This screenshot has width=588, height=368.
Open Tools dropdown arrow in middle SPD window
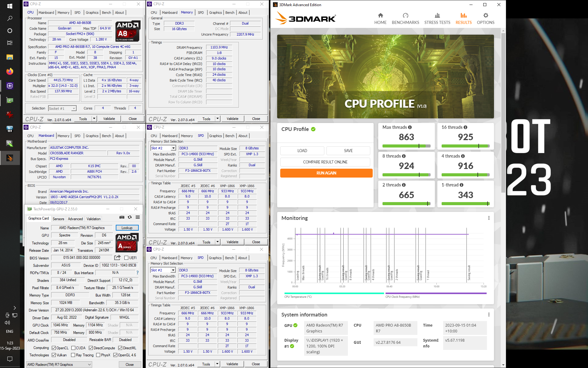[217, 242]
